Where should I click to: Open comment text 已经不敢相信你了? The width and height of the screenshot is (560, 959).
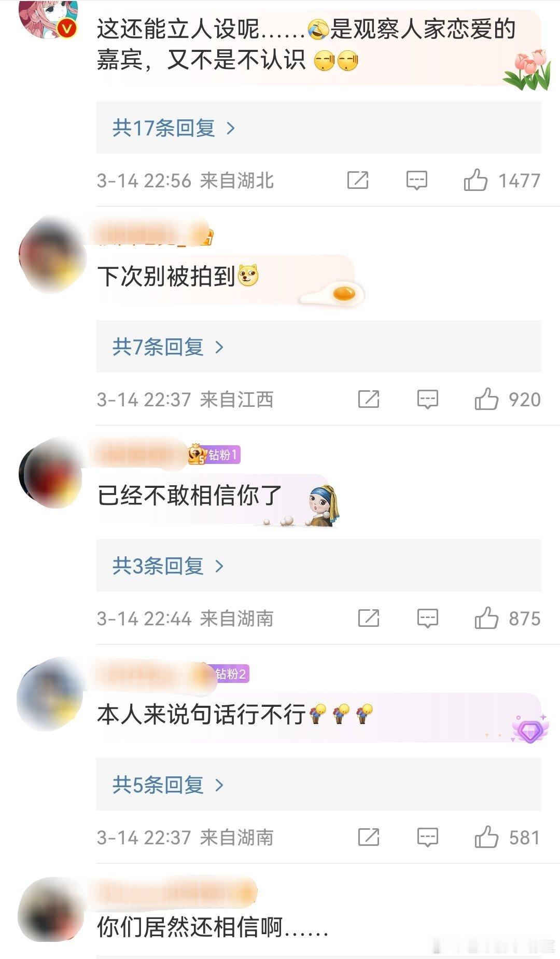click(x=190, y=496)
